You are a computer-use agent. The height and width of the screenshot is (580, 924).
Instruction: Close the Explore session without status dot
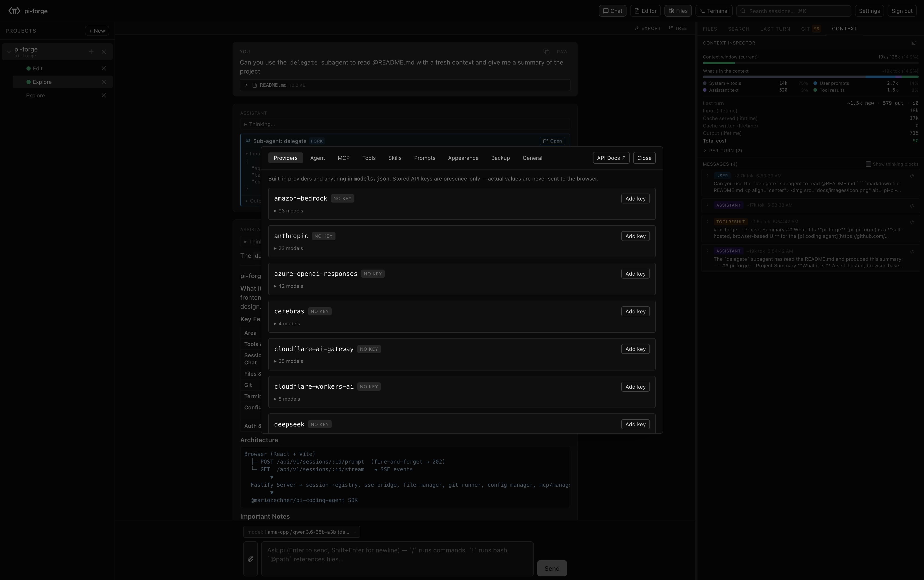104,96
